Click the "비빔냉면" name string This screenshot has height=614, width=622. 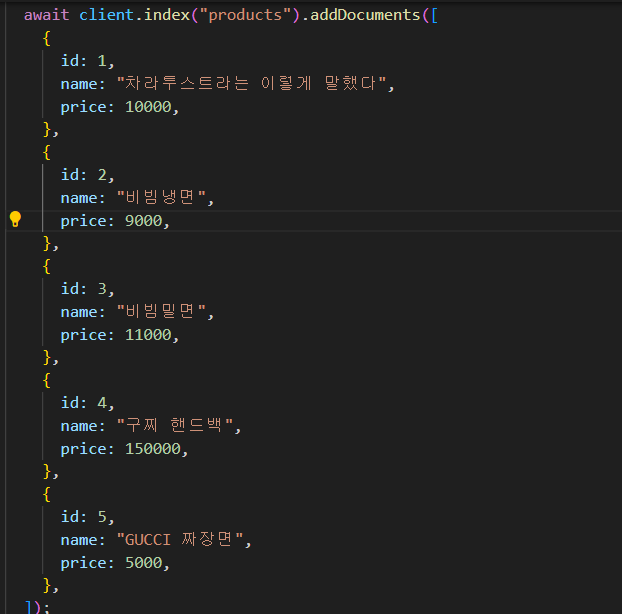165,198
